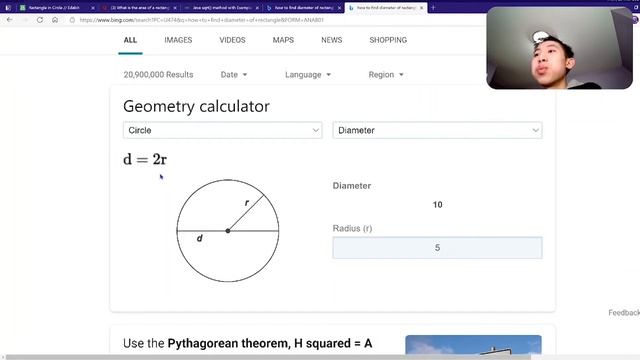This screenshot has width=640, height=360.
Task: Click the Pythagorean theorem answer text
Action: (x=247, y=343)
